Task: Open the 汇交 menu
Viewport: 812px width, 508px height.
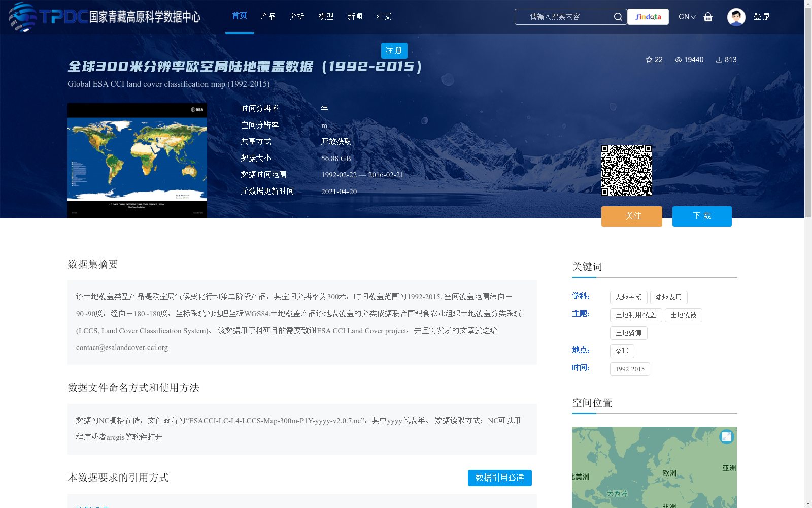Action: point(384,16)
